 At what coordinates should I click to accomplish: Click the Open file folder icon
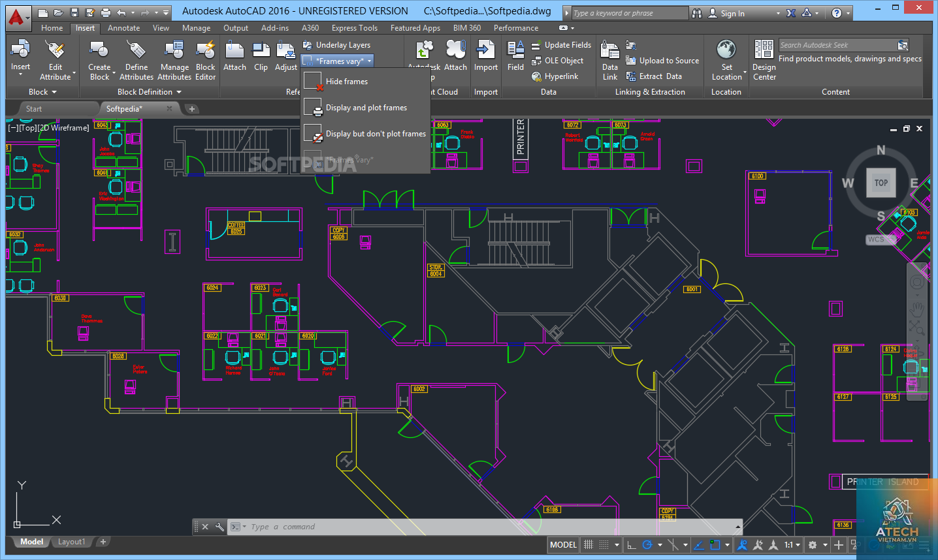point(59,13)
